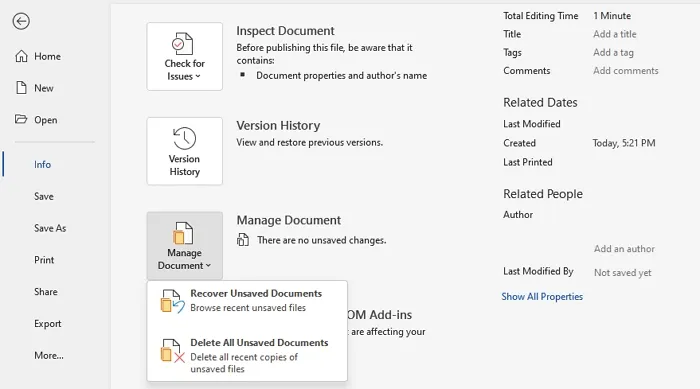Click the back arrow circle icon
The image size is (700, 389).
pos(21,21)
